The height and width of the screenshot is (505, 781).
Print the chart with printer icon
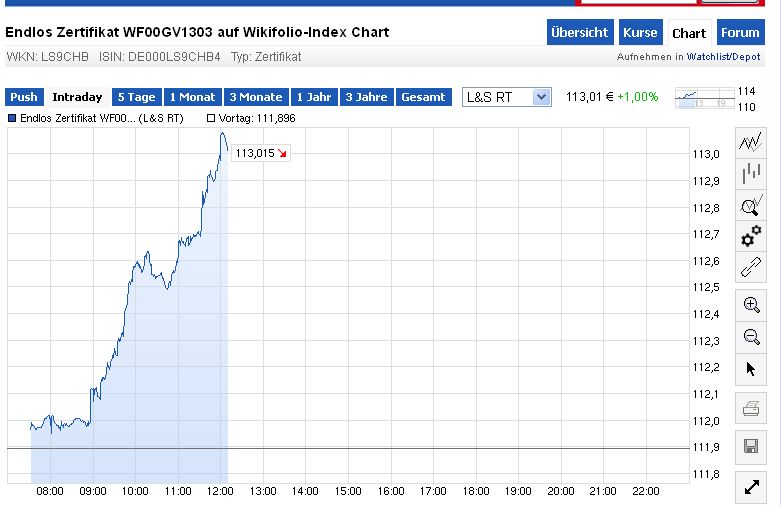[x=751, y=407]
